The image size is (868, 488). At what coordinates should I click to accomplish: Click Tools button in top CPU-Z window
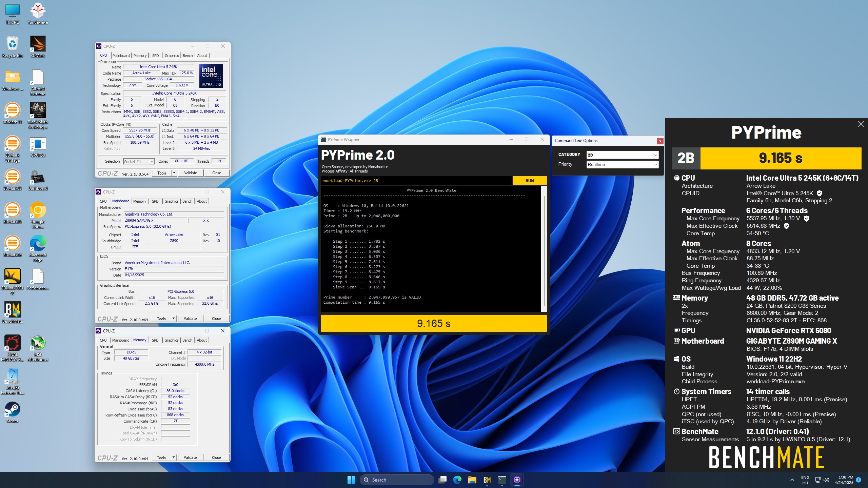click(x=162, y=173)
